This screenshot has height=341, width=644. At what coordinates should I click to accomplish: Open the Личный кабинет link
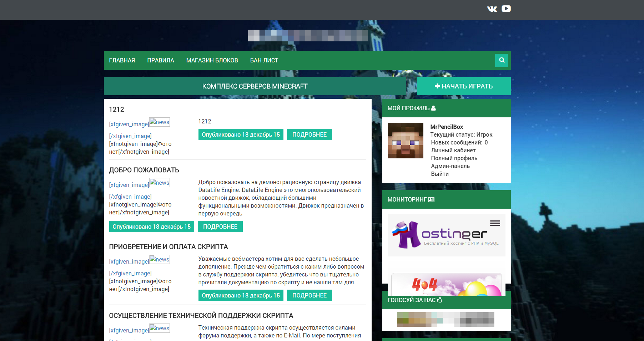point(453,151)
